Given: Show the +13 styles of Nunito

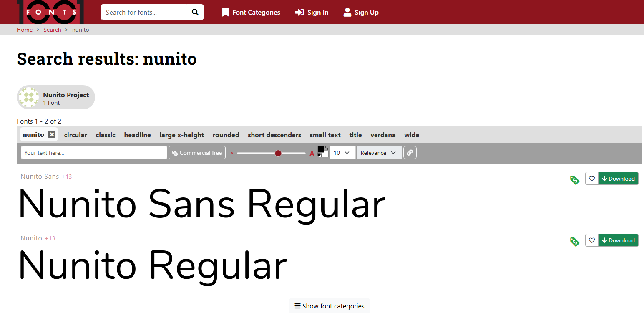Looking at the screenshot, I should (50, 238).
